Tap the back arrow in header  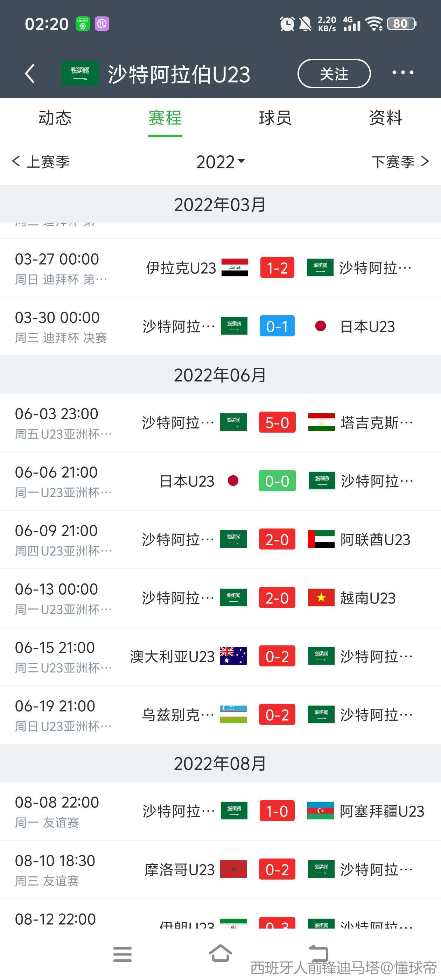point(30,73)
